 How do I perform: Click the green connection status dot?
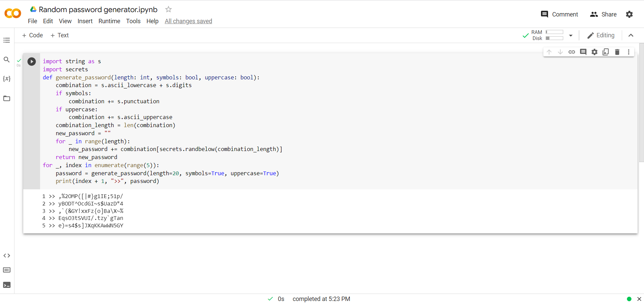(x=629, y=299)
